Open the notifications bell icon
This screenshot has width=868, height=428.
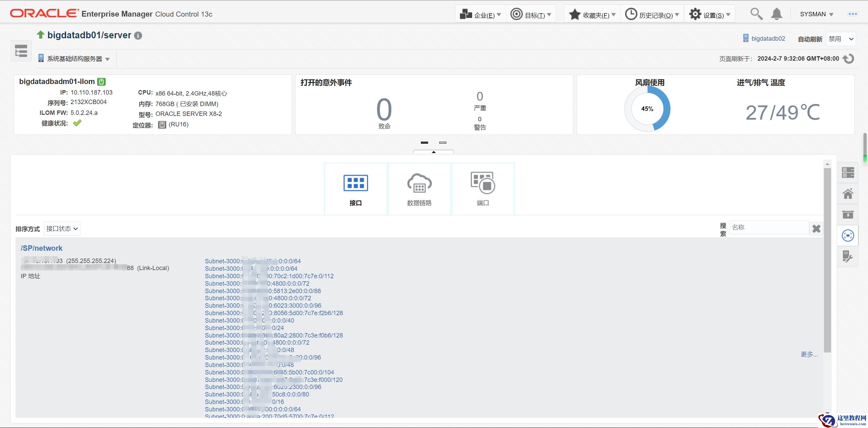(x=776, y=14)
